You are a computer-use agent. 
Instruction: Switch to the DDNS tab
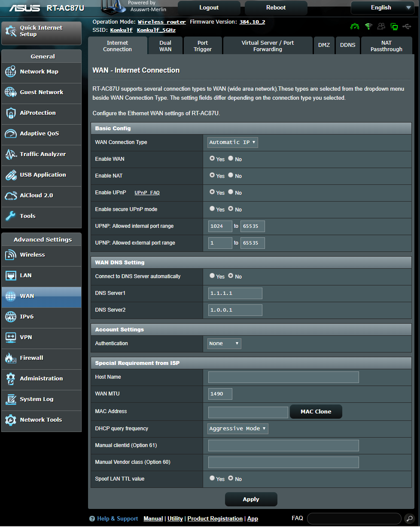click(x=348, y=46)
